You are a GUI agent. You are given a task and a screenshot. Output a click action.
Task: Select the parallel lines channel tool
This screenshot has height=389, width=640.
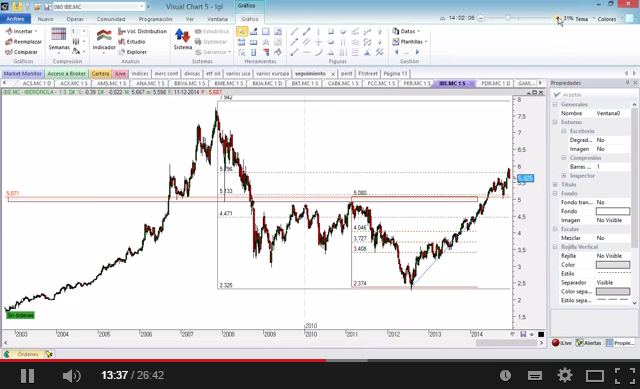pos(307,42)
